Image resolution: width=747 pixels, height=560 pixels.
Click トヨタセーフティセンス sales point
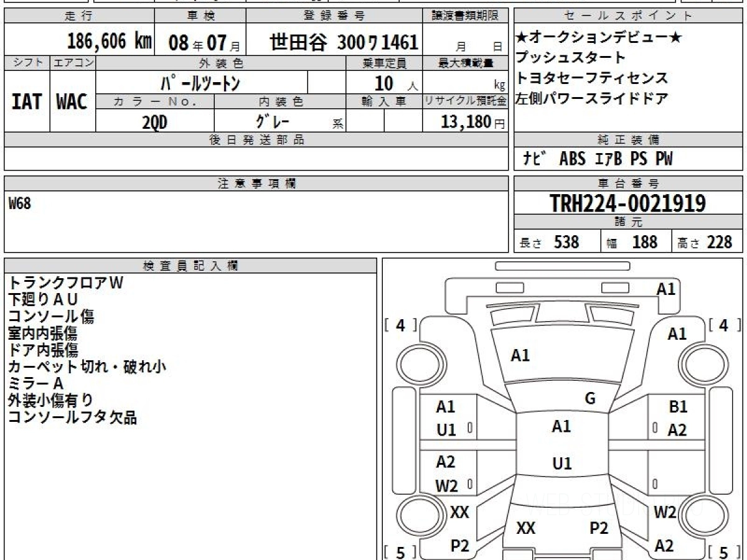tap(592, 78)
